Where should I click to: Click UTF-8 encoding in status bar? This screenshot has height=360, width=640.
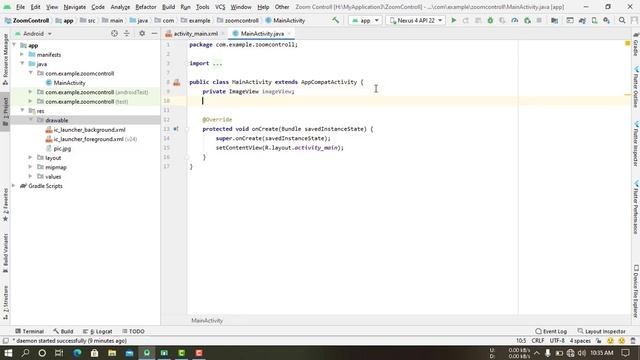(557, 340)
